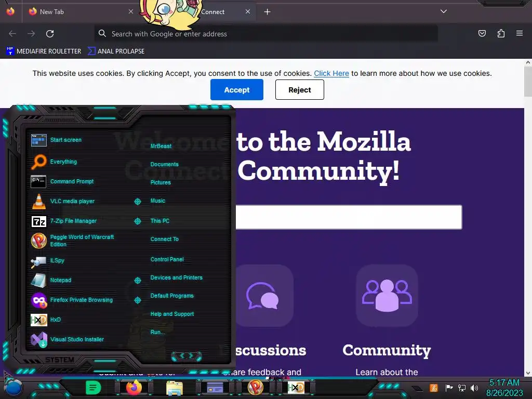Open Default Programs
This screenshot has width=532, height=399.
pyautogui.click(x=171, y=296)
